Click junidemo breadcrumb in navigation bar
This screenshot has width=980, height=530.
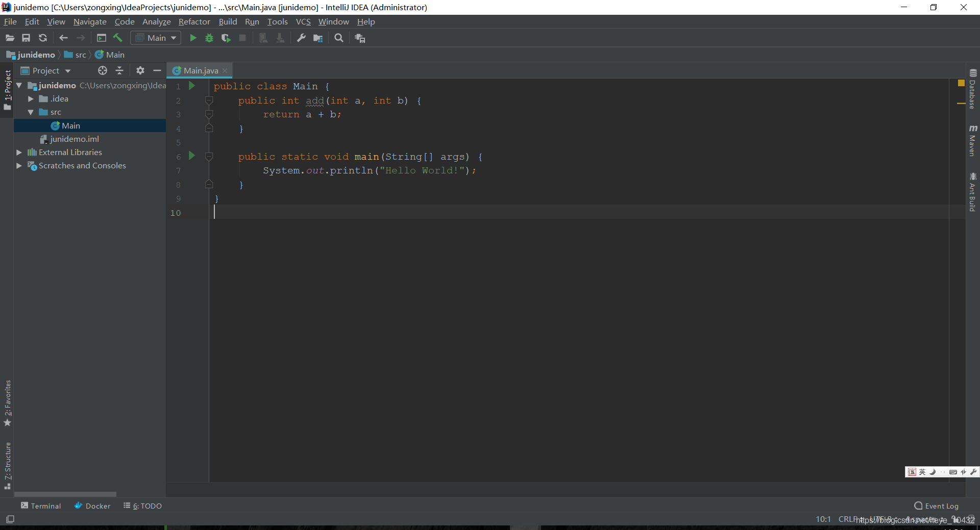[x=31, y=55]
